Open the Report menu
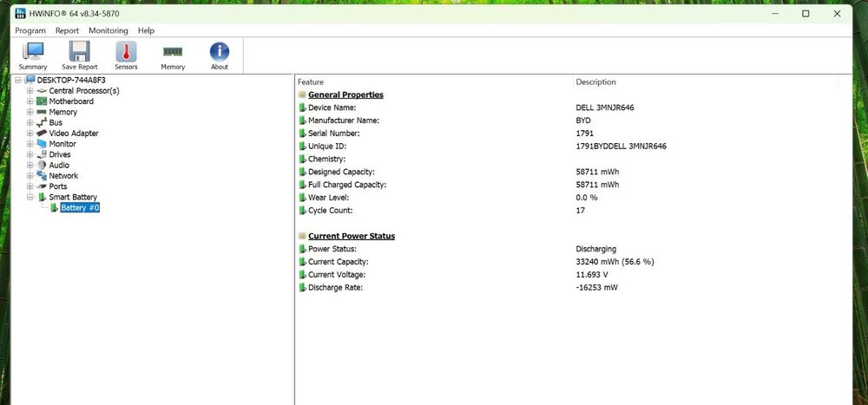Screen dimensions: 868x405 point(67,30)
